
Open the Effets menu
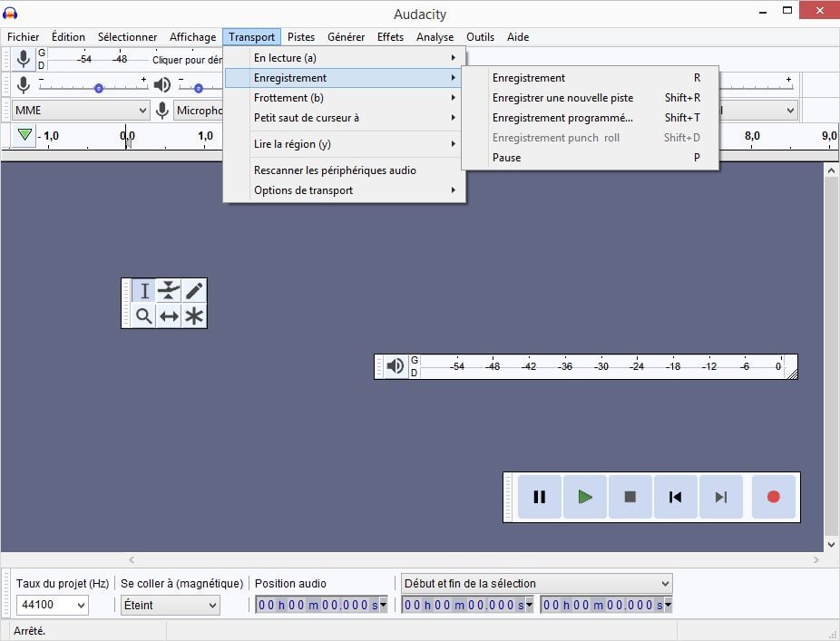click(390, 37)
